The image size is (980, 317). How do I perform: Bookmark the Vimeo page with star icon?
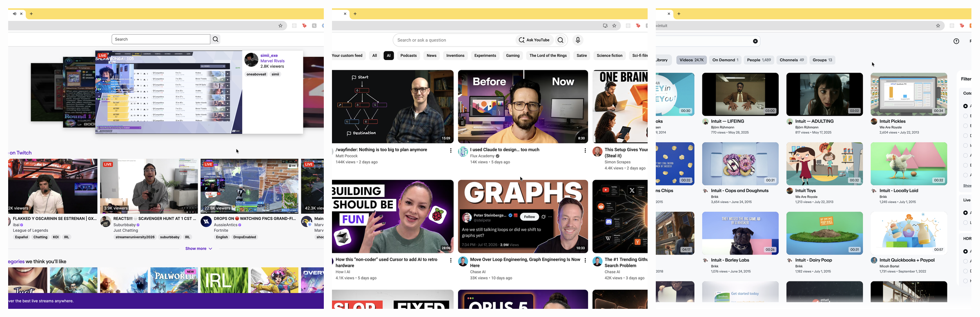938,26
